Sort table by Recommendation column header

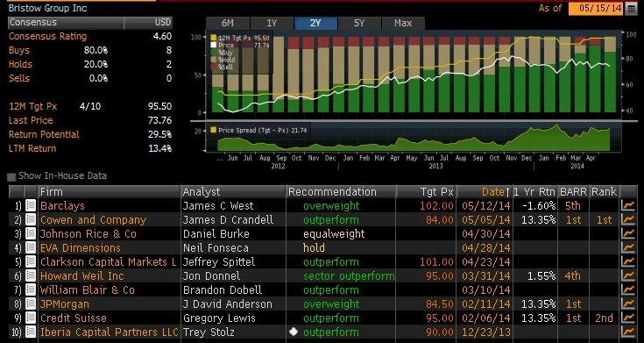(341, 191)
